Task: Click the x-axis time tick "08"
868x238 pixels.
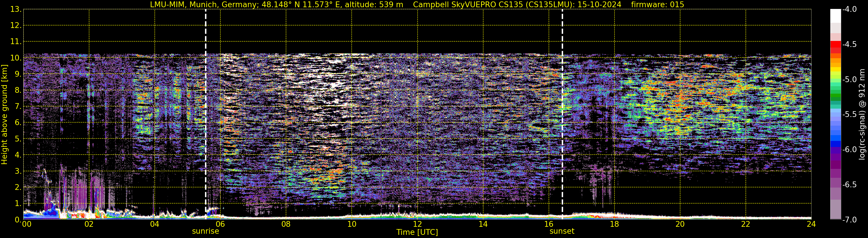Action: [286, 224]
